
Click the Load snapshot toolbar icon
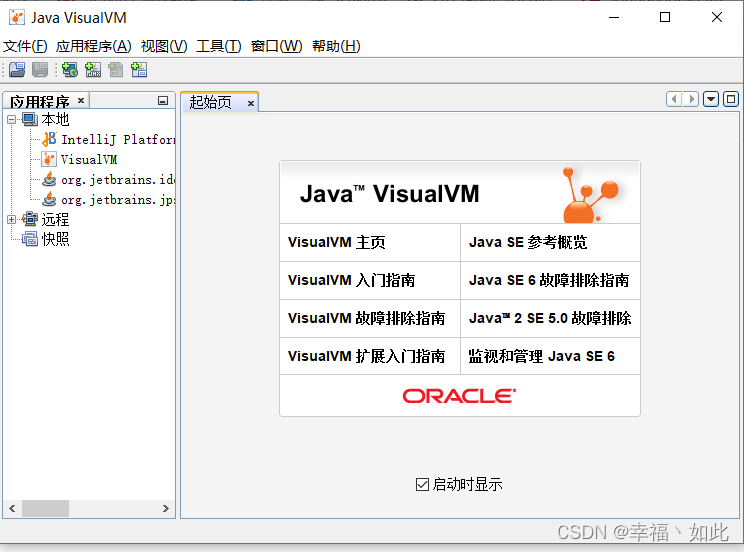point(17,70)
